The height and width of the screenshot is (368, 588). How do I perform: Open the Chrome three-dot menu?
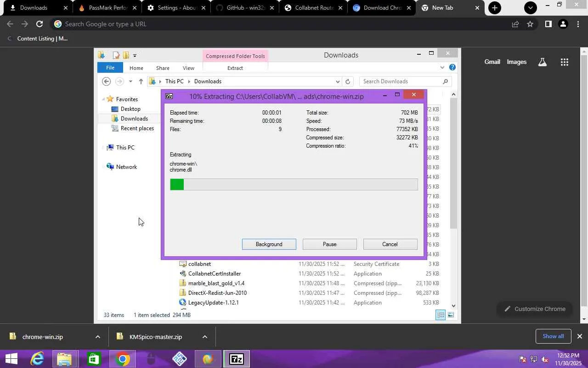578,24
